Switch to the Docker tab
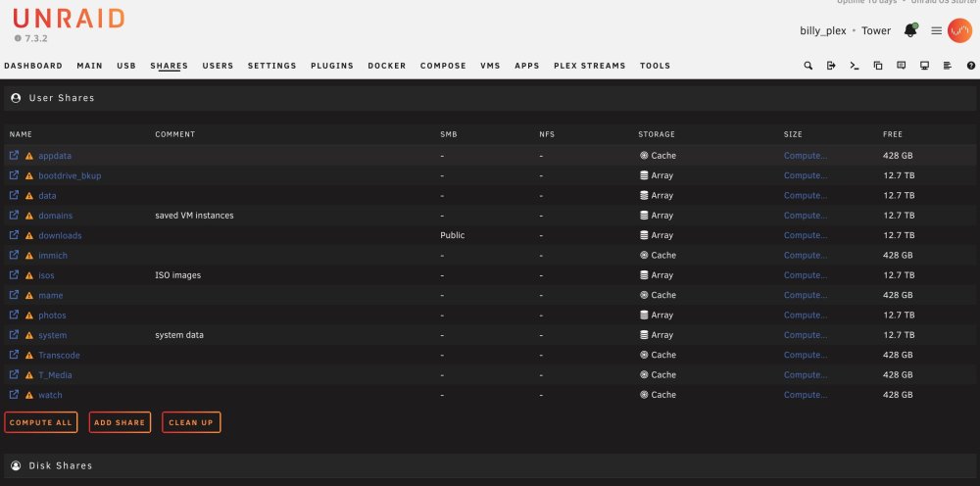 tap(387, 66)
